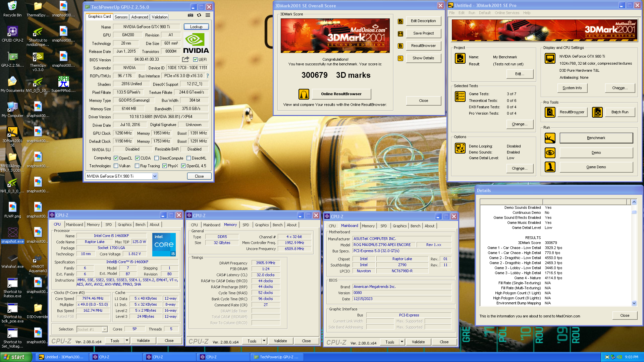Open the Online Services menu in 3DMark
644x362 pixels.
pyautogui.click(x=507, y=13)
